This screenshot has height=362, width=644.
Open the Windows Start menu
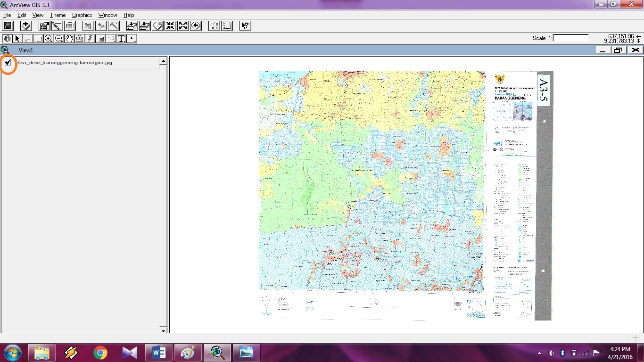coord(12,353)
